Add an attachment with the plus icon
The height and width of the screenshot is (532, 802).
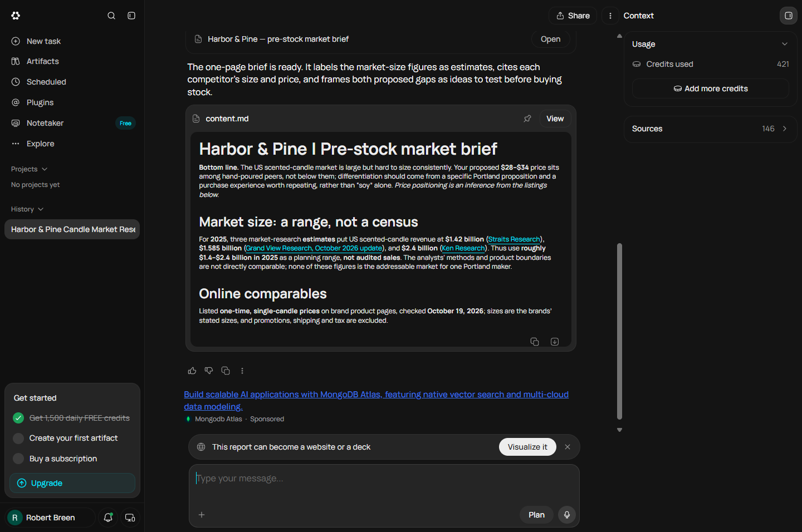pos(202,515)
